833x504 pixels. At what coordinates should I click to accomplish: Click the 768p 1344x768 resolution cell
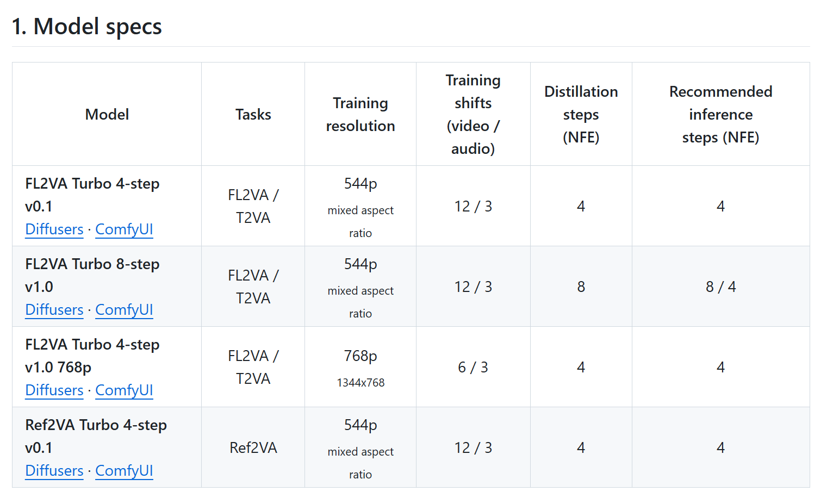(x=360, y=367)
